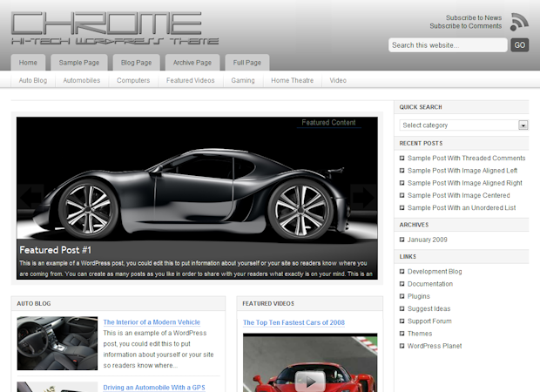Open Driving an Automobile With a GPS post

point(154,388)
